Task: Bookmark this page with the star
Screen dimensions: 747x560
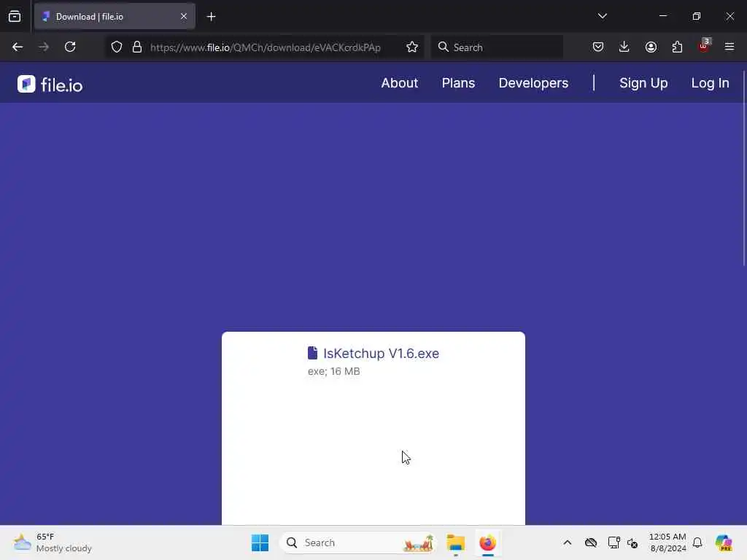Action: [412, 47]
